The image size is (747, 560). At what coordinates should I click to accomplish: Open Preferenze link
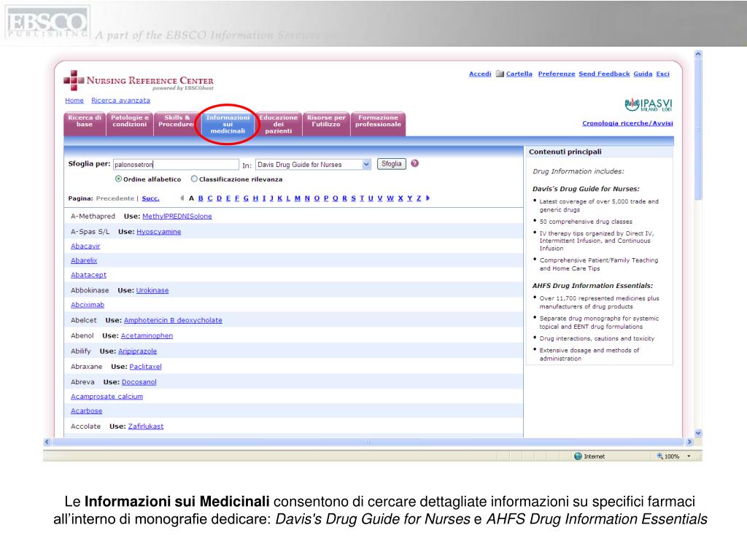pos(557,74)
